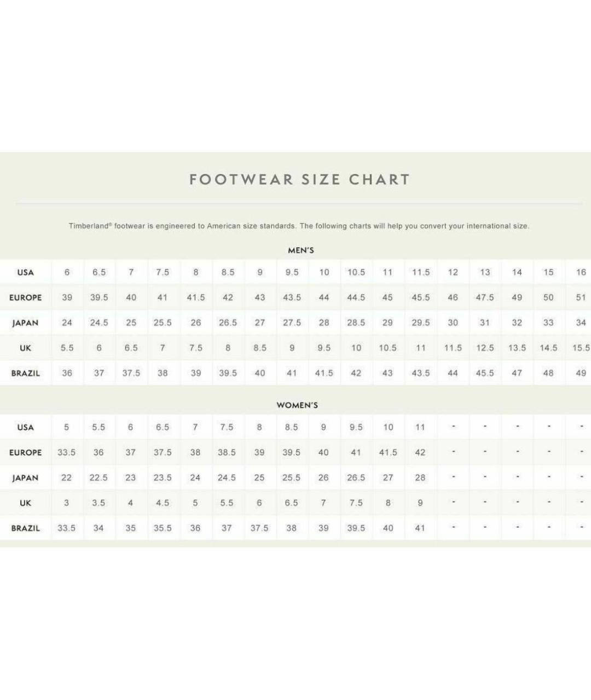Click the Brazil row label in Women's table
This screenshot has width=591, height=700.
[25, 528]
